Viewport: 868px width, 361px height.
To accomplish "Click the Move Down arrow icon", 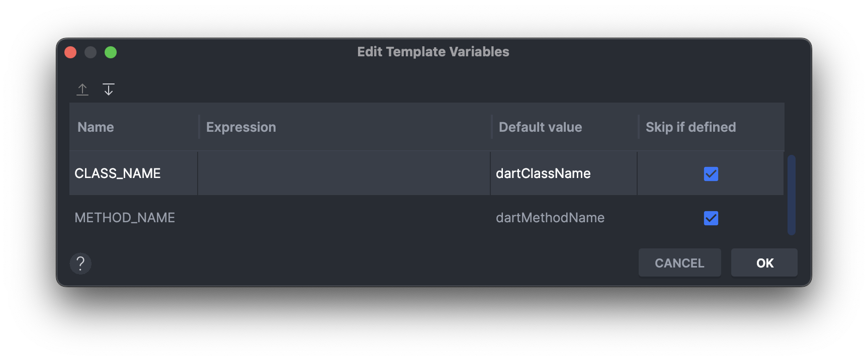I will [109, 89].
